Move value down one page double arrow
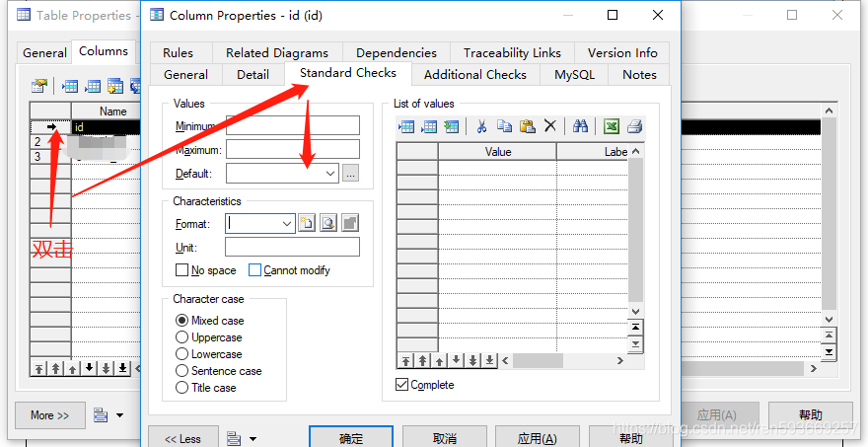 coord(472,361)
